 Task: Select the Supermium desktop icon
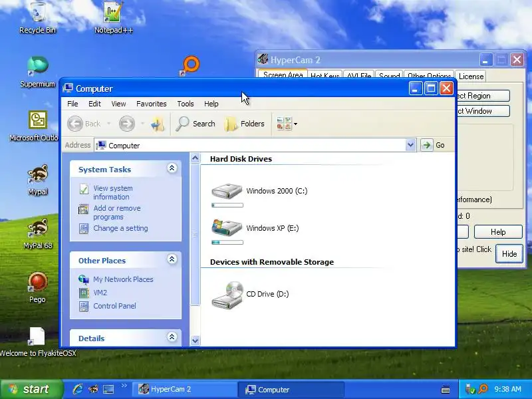coord(37,71)
